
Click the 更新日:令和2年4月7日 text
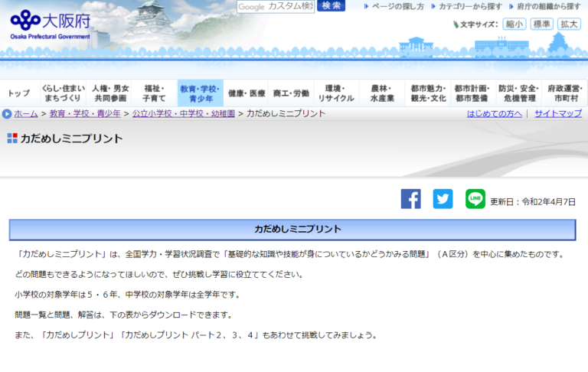pos(533,202)
